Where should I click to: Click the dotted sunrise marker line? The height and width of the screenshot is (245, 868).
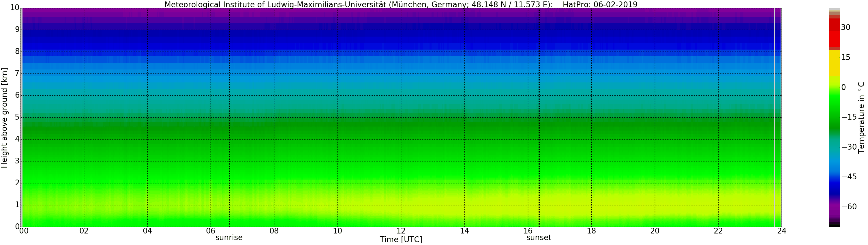229,118
